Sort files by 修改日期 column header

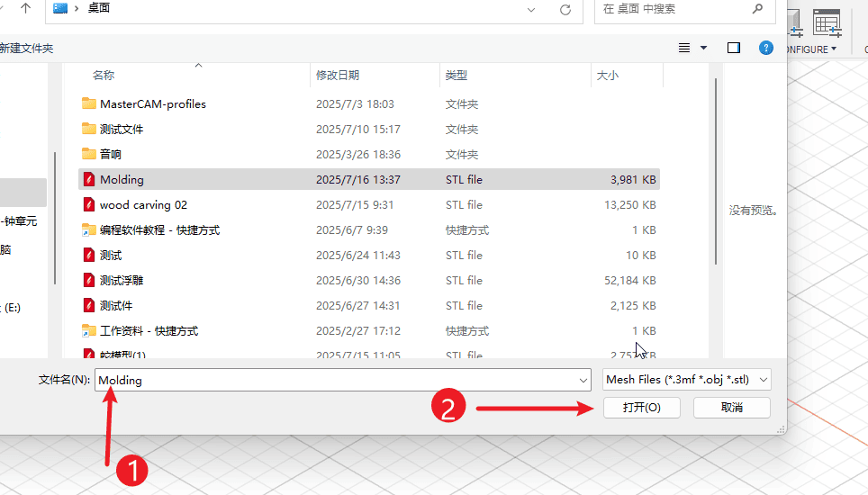[338, 76]
